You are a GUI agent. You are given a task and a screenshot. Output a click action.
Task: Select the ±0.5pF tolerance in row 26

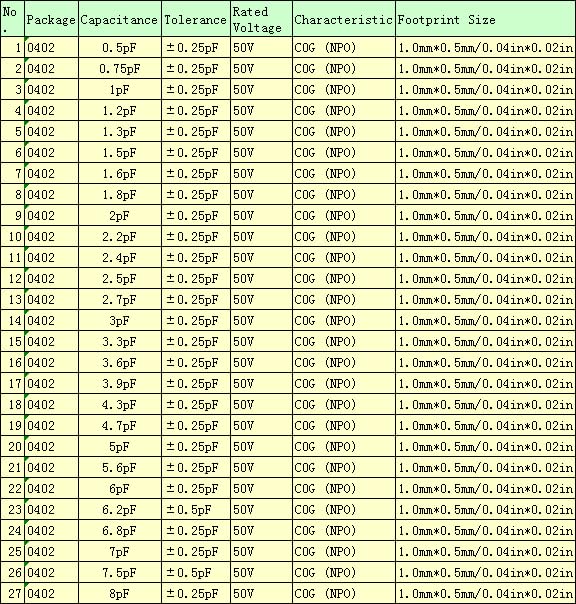[196, 573]
